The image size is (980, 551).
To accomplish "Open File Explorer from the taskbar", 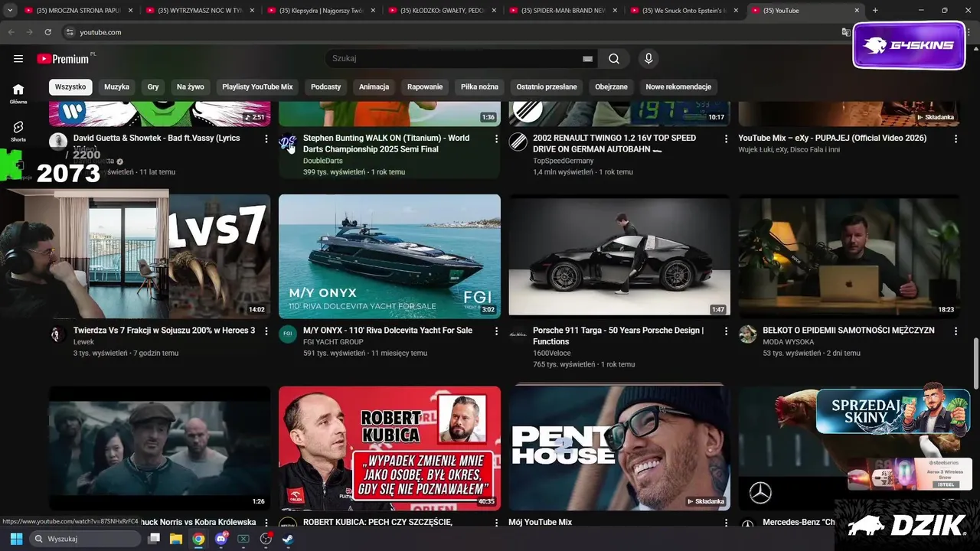I will pos(176,539).
